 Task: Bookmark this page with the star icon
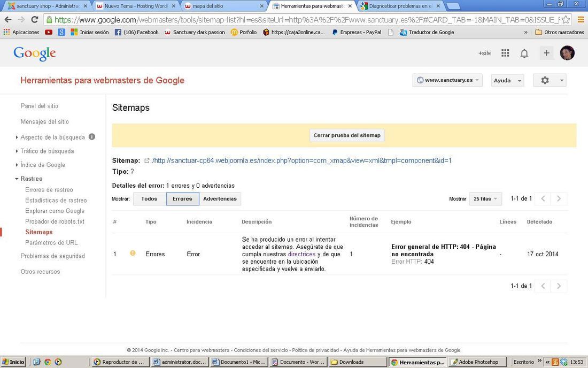tap(566, 19)
